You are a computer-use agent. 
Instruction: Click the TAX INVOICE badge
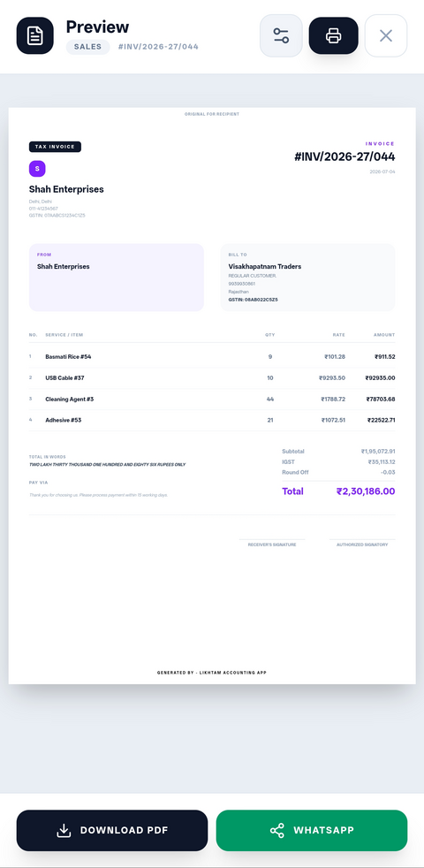point(55,147)
